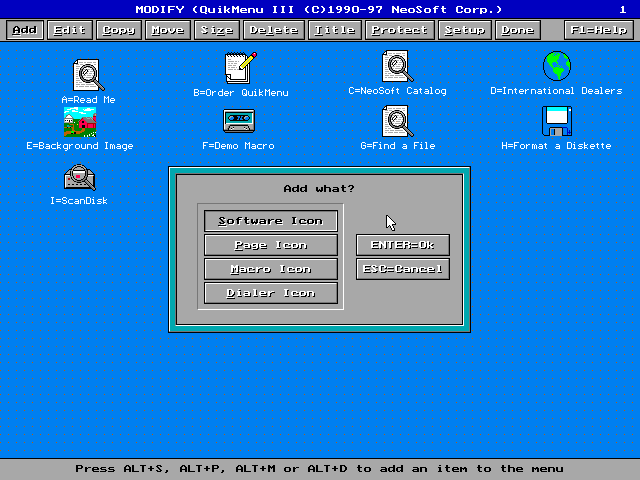Click the 'E=Background Image' label
640x480 pixels.
pyautogui.click(x=80, y=146)
